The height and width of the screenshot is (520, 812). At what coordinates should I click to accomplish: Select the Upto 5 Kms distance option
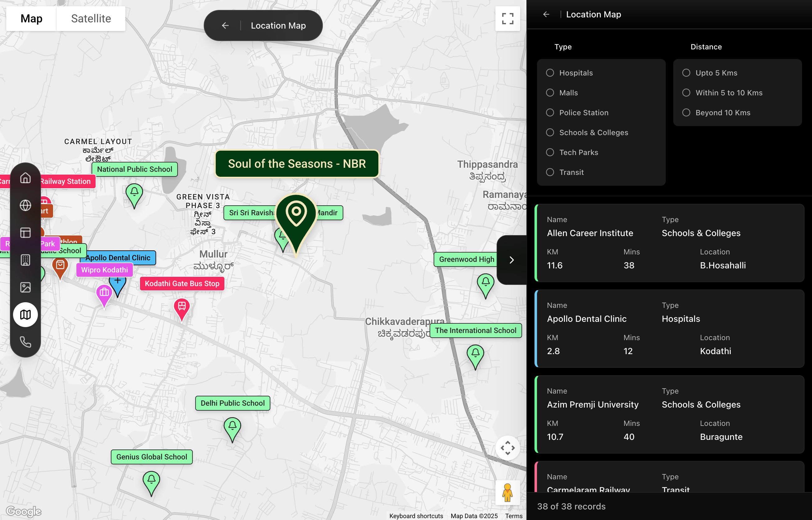point(687,73)
